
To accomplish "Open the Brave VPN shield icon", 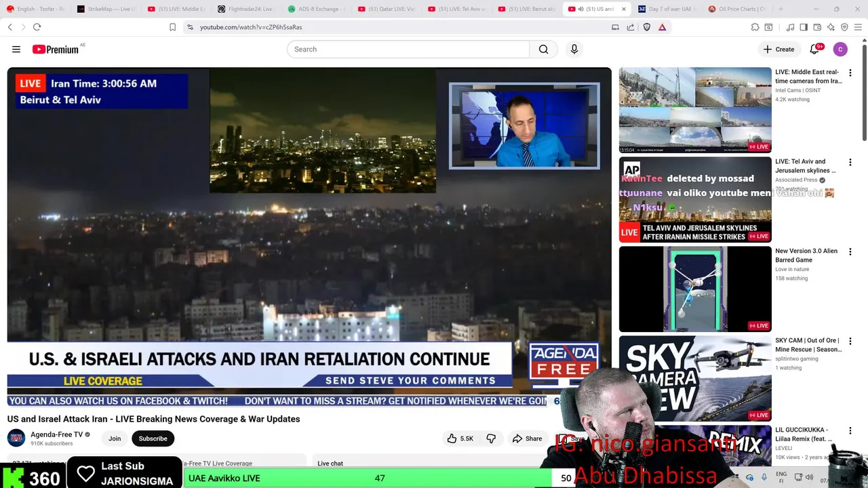I will coord(844,27).
